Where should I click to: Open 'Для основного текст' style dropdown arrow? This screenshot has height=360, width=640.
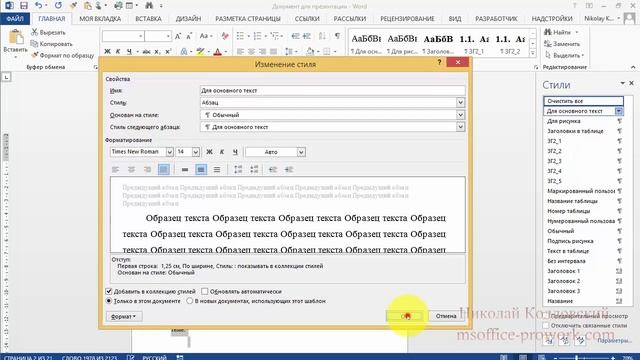pyautogui.click(x=619, y=111)
